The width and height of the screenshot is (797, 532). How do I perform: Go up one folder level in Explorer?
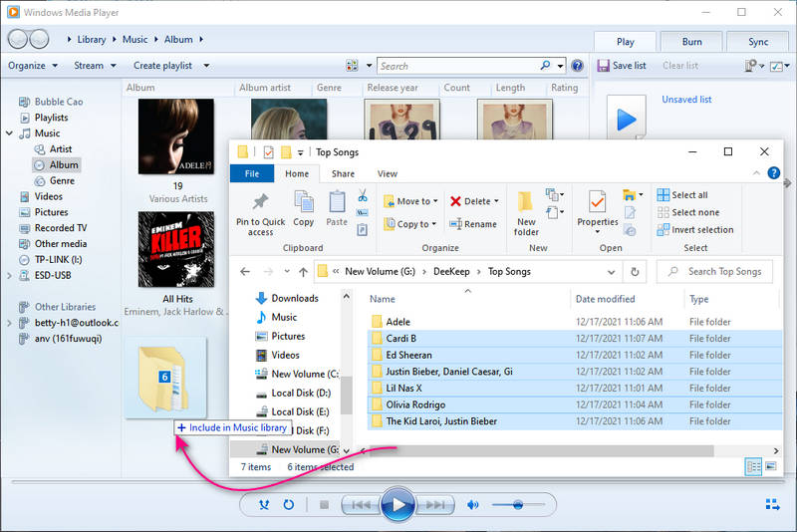pyautogui.click(x=304, y=272)
